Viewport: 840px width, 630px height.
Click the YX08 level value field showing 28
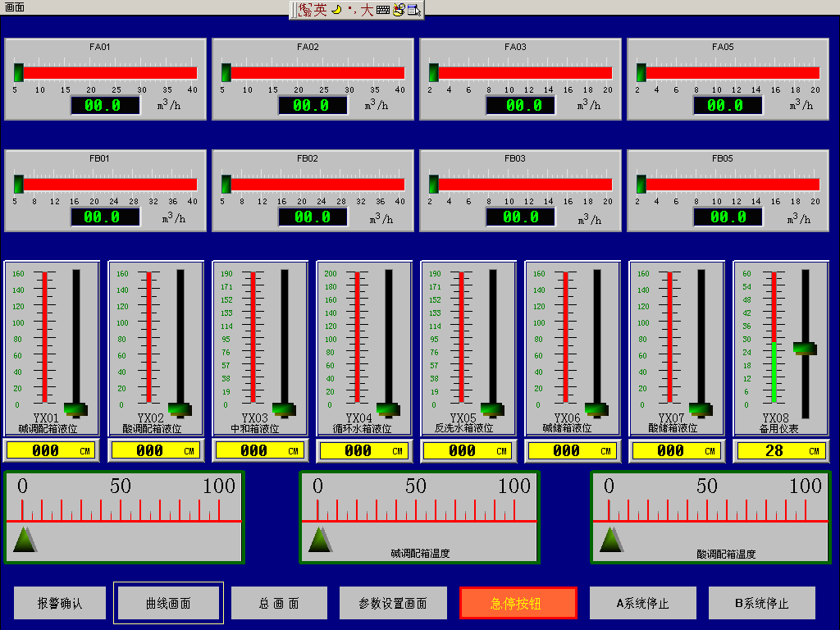pos(774,450)
